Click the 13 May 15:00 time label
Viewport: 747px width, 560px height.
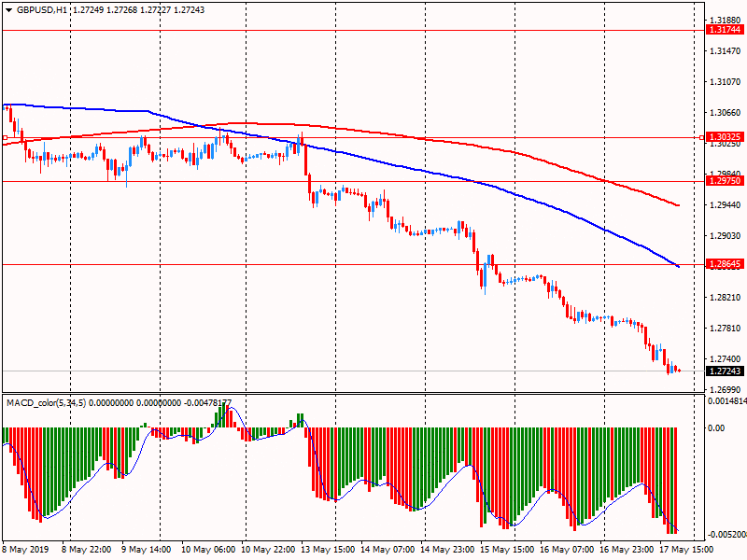point(328,550)
